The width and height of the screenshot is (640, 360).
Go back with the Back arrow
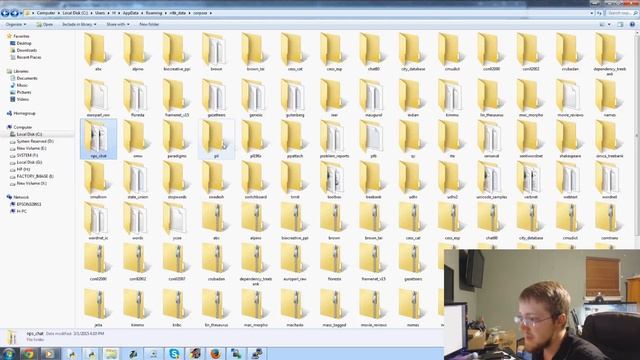5,13
